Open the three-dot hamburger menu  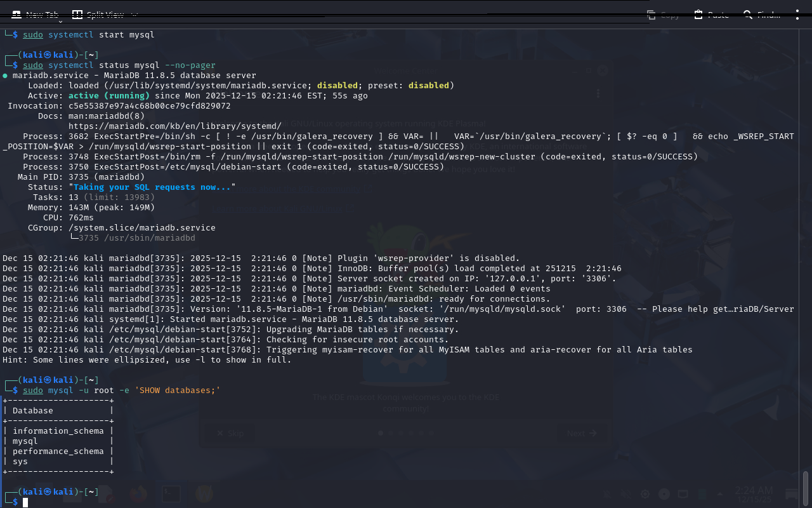coord(797,15)
